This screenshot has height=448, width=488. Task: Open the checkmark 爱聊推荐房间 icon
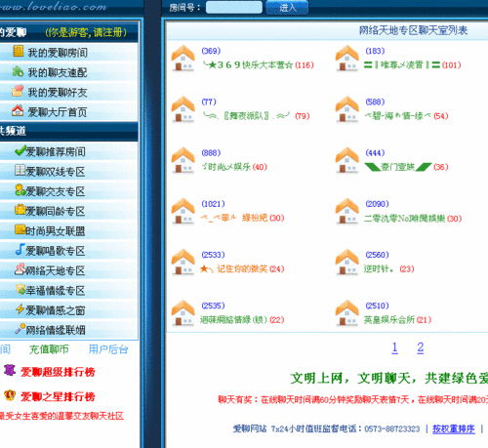(20, 150)
